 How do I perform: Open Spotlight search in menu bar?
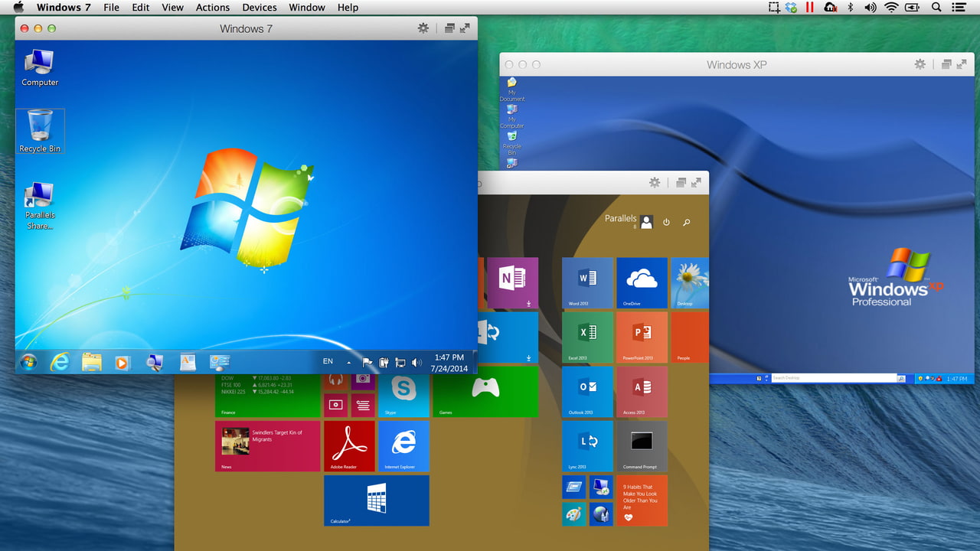pos(936,7)
